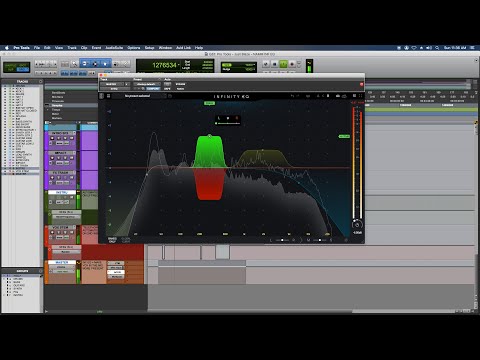Open Spotlight search in the menu bar

tap(437, 48)
